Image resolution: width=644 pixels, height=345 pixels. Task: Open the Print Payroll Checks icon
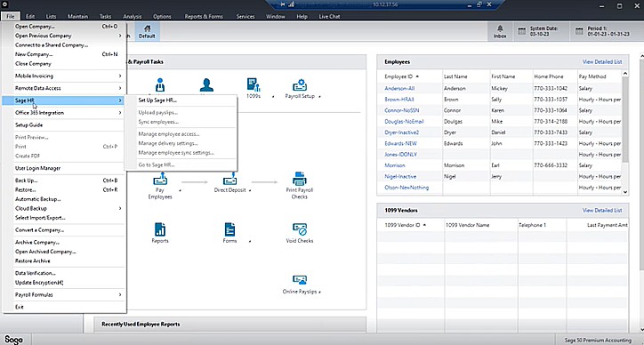tap(300, 179)
